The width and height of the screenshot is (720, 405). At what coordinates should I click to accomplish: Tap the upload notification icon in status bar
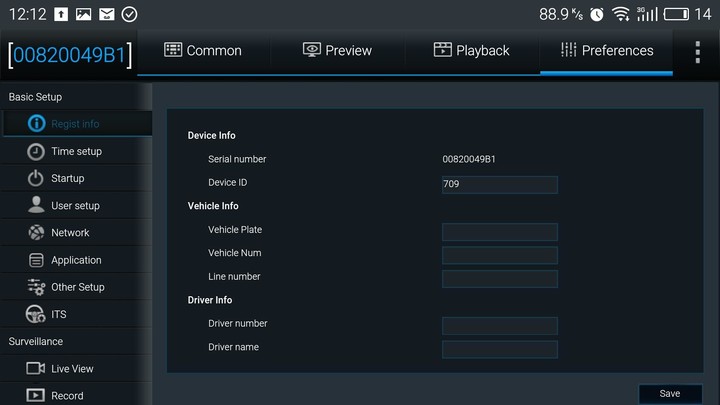click(x=61, y=14)
